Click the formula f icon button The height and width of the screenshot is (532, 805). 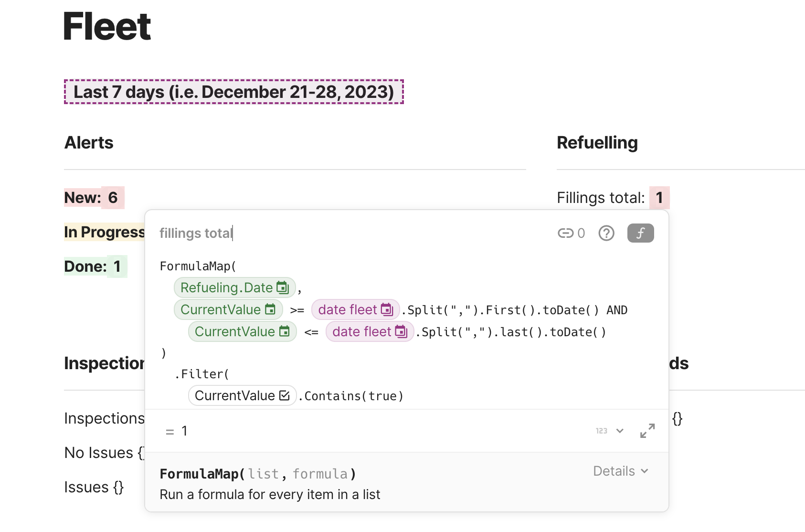[640, 233]
